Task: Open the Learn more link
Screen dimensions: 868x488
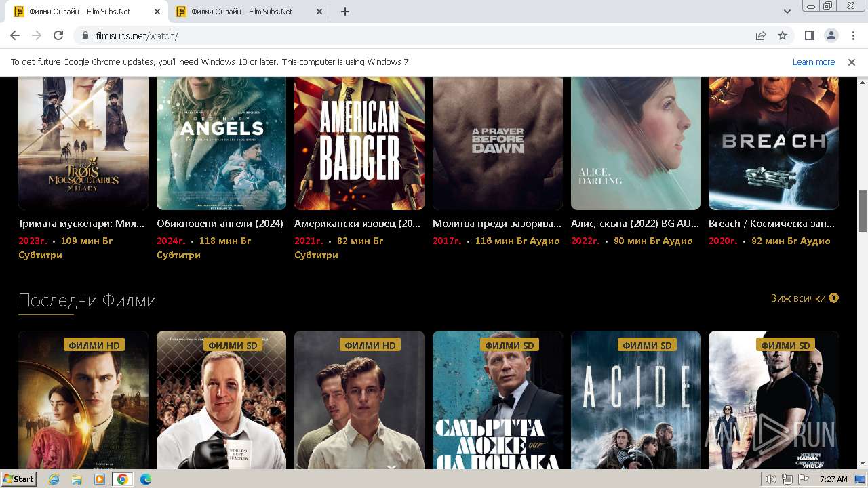Action: [x=814, y=62]
